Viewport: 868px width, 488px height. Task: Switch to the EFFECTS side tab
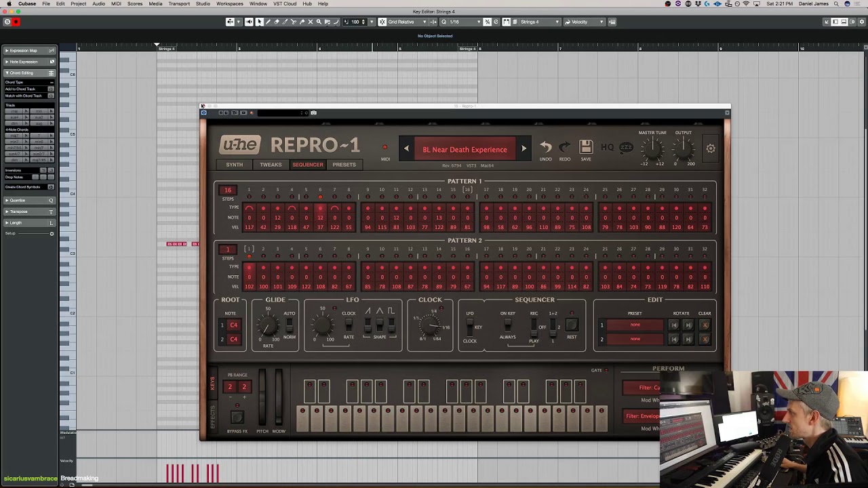tap(212, 415)
